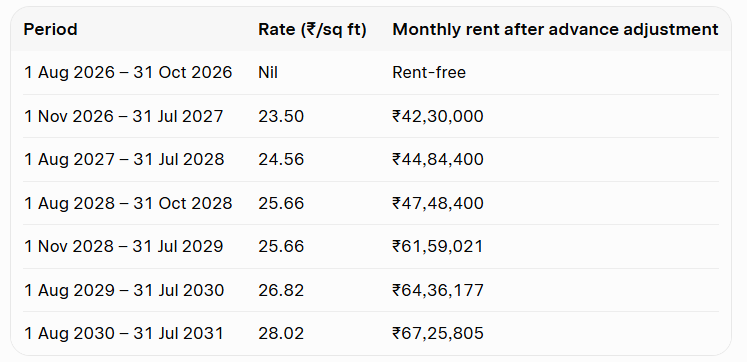Select the 1 Aug 2026 – 31 Oct 2026 period cell
Screen dimensions: 747x362
click(x=128, y=72)
